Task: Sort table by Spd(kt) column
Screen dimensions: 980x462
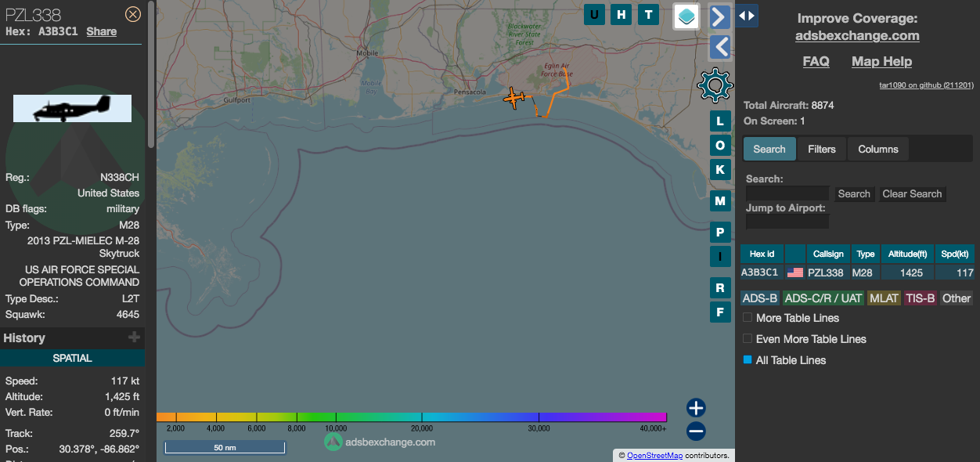Action: click(x=955, y=254)
